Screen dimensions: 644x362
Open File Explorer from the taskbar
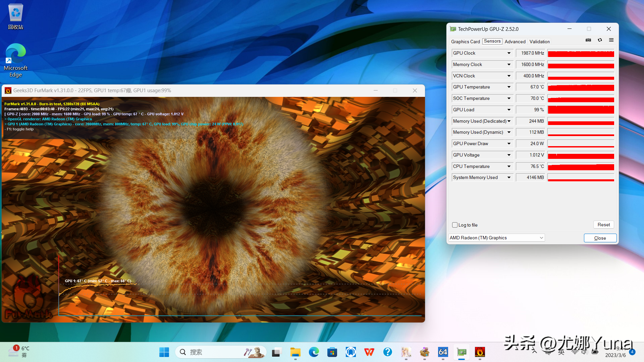(x=295, y=352)
